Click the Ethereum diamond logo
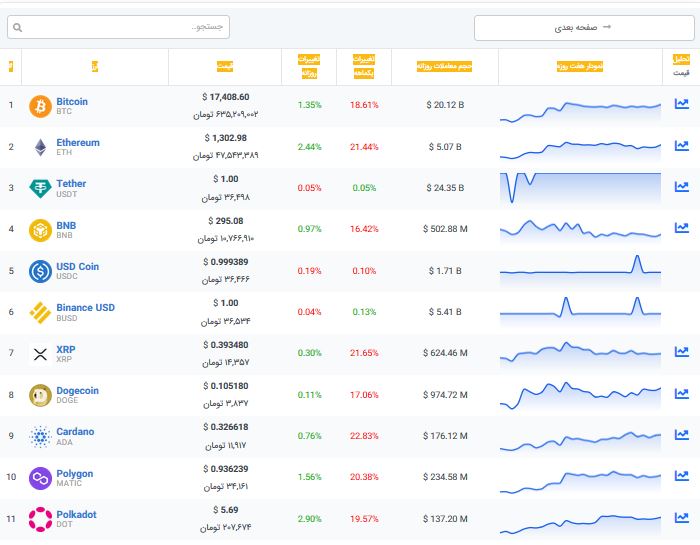700x545 pixels. pos(40,147)
